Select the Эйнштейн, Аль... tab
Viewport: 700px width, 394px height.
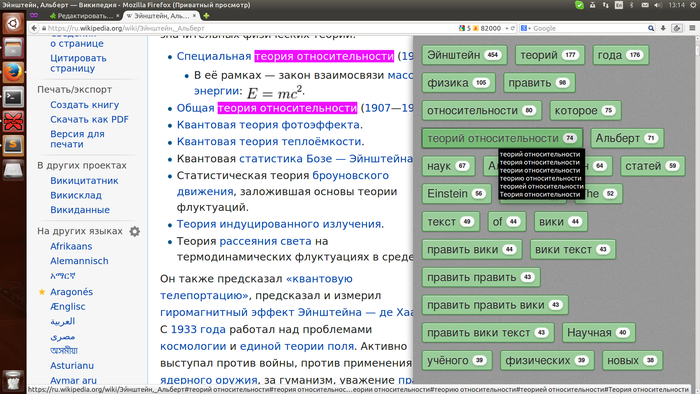tap(161, 16)
